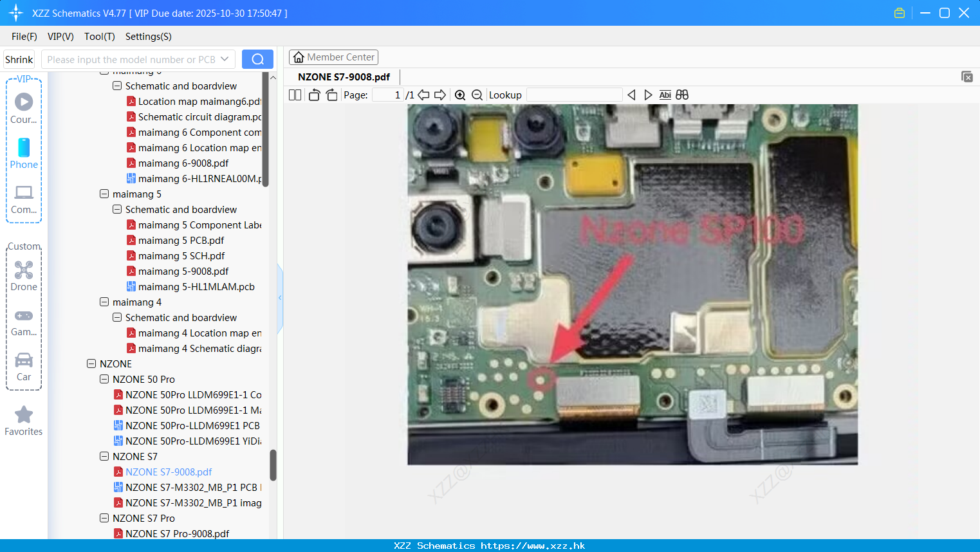Select the Phone category icon
The height and width of the screenshot is (552, 980).
pos(24,153)
